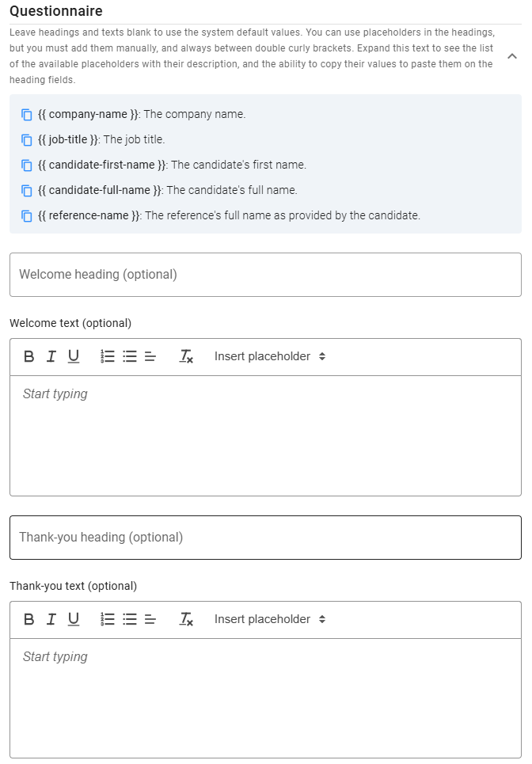This screenshot has width=532, height=764.
Task: Insert a bullet list in Welcome text
Action: pyautogui.click(x=128, y=356)
